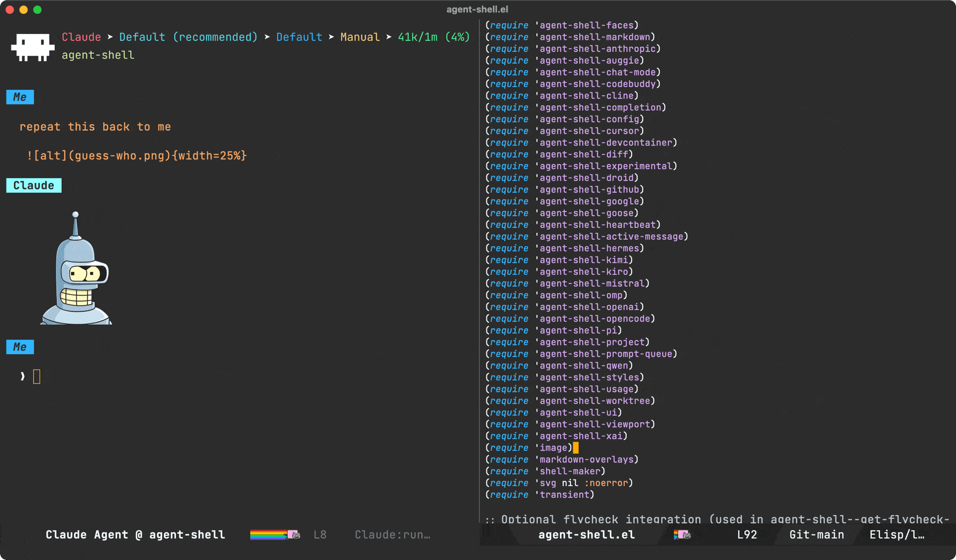
Task: Click the line (require 'agent-shell-opencode)
Action: [x=570, y=319]
